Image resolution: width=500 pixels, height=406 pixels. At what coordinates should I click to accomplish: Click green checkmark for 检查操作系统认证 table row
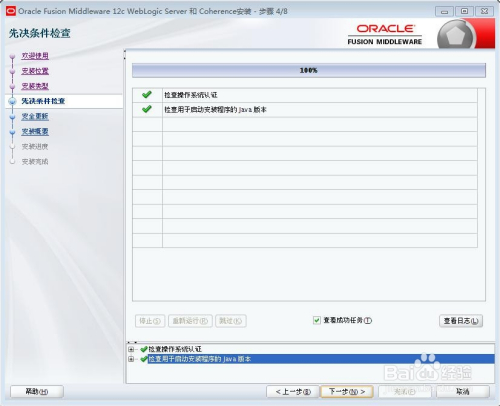pyautogui.click(x=147, y=95)
